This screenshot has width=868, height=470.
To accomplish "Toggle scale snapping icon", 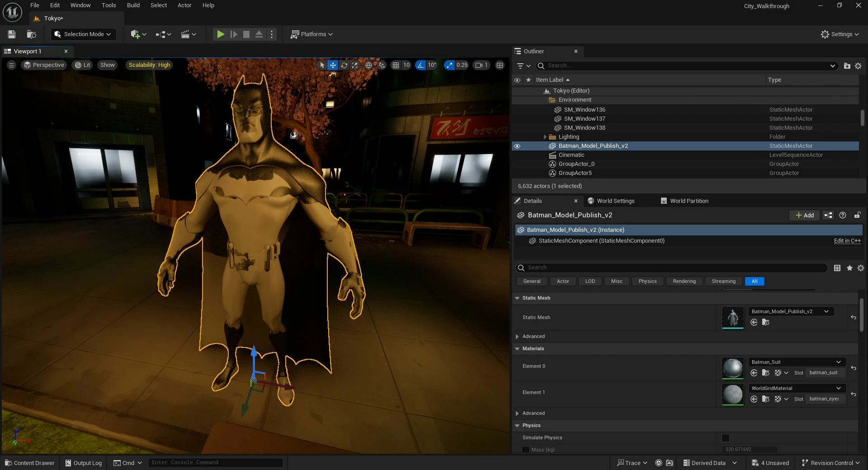I will click(449, 65).
